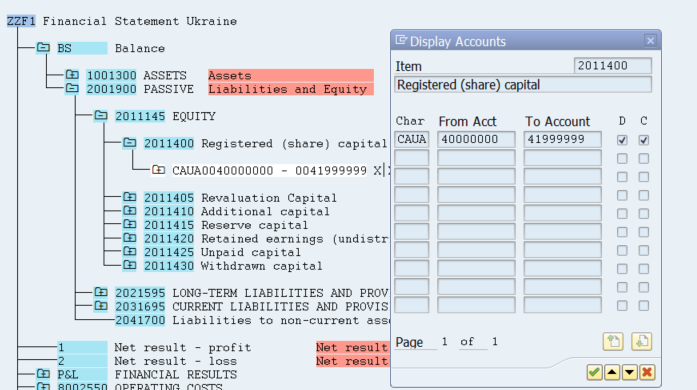The width and height of the screenshot is (697, 390).
Task: Select the Net result - profit item
Action: (182, 347)
